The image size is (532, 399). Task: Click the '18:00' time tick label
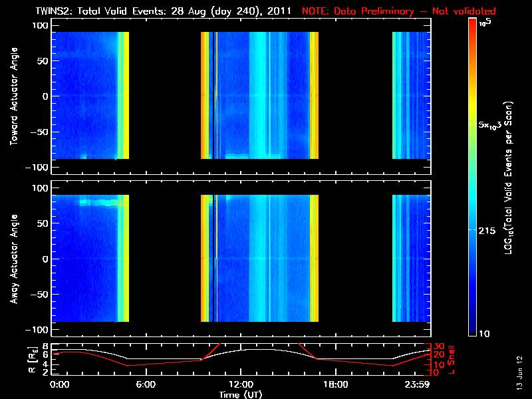[336, 384]
